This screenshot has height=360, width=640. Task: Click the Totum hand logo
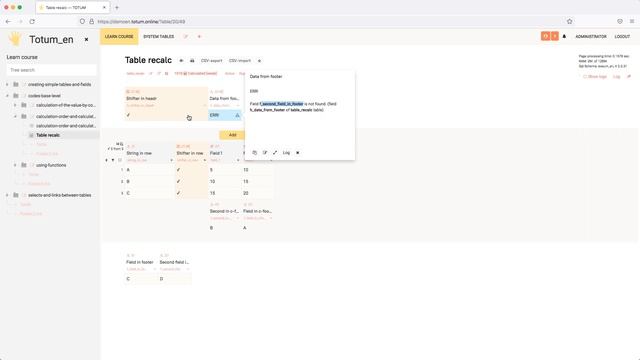point(15,39)
